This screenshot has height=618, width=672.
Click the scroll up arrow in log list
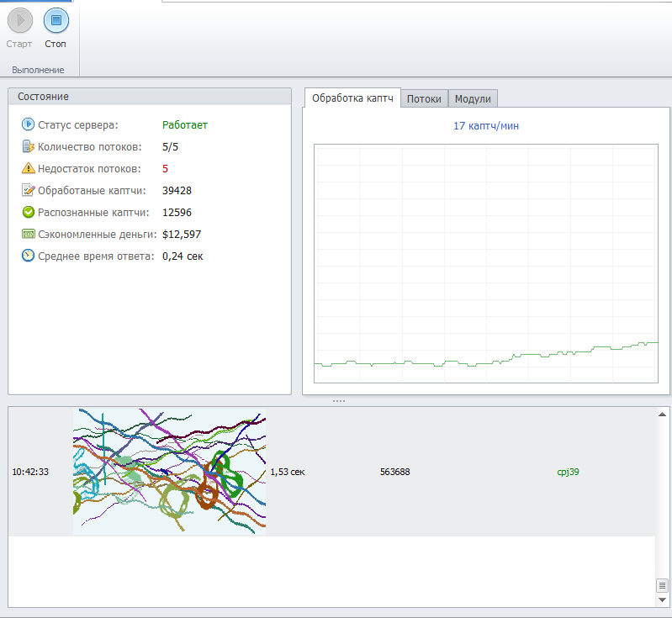pos(662,414)
